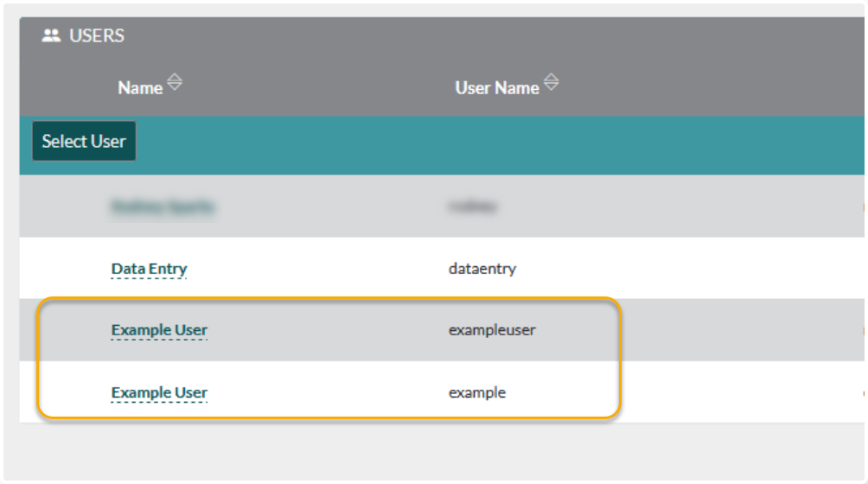Click empty cell left of Data Entry
The image size is (868, 484).
(x=65, y=269)
